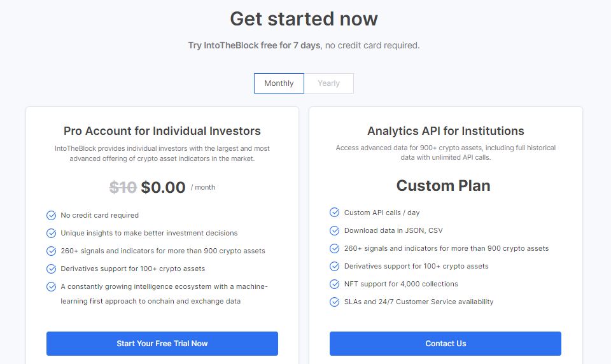The width and height of the screenshot is (611, 364).
Task: Click checkmark icon next to Unique insights
Action: 52,233
